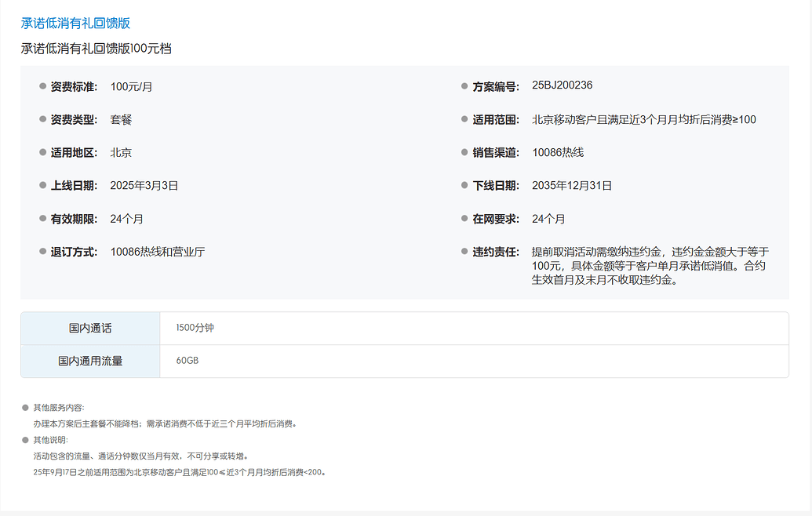Screen dimensions: 812x516
Task: Click the 国内通用流量 table header cell
Action: click(91, 362)
